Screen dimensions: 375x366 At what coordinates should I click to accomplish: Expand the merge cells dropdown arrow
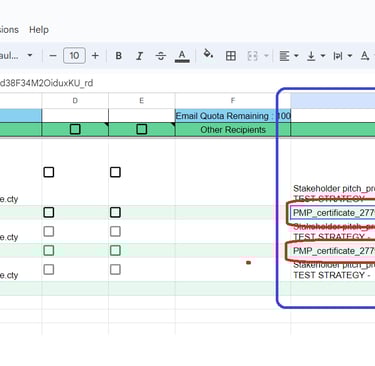pos(266,56)
